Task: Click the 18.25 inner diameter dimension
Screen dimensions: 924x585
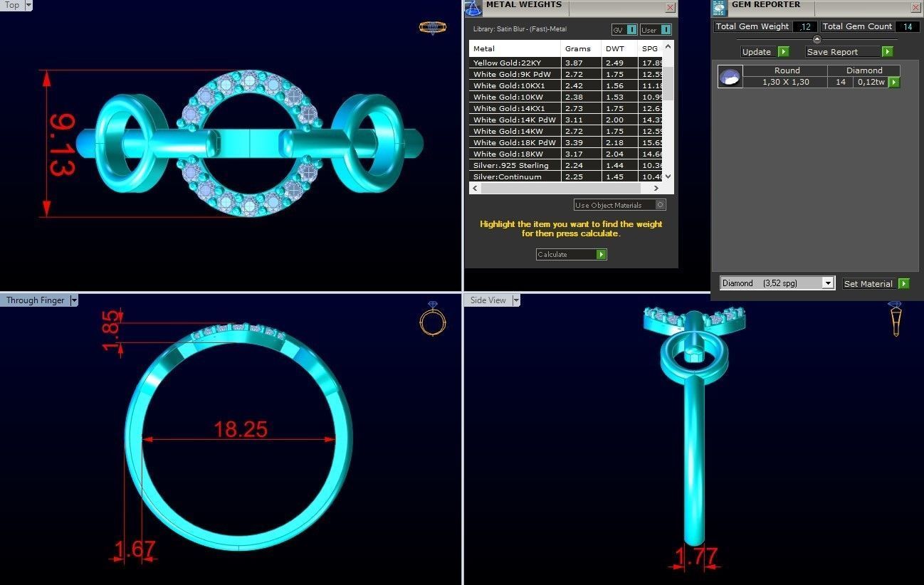Action: click(241, 429)
